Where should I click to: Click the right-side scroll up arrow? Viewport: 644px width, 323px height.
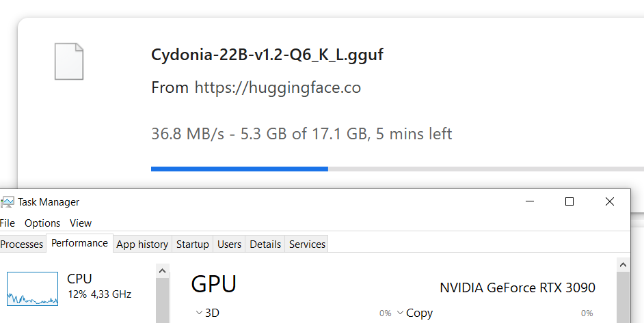tap(623, 265)
